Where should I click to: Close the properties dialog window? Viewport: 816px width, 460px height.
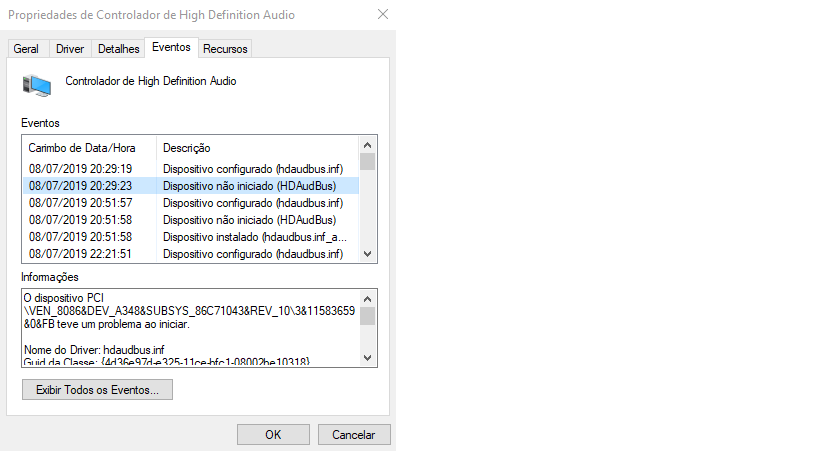tap(383, 15)
